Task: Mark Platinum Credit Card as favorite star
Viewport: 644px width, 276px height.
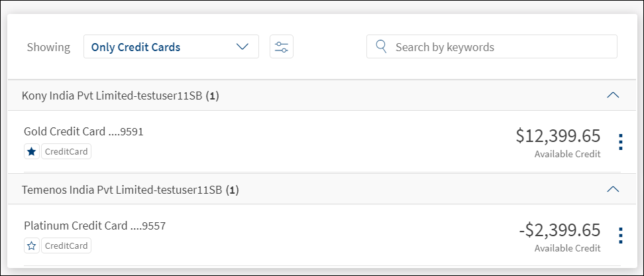Action: pyautogui.click(x=32, y=246)
